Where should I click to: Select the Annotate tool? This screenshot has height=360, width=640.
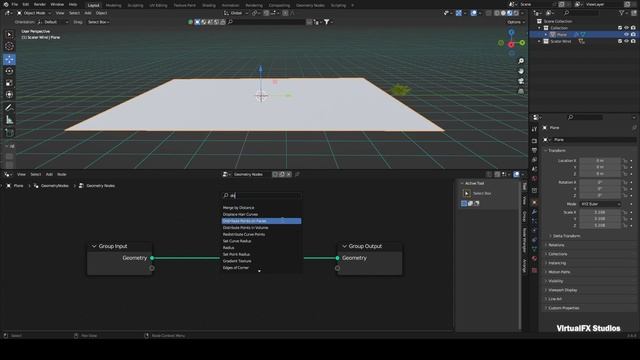(9, 107)
